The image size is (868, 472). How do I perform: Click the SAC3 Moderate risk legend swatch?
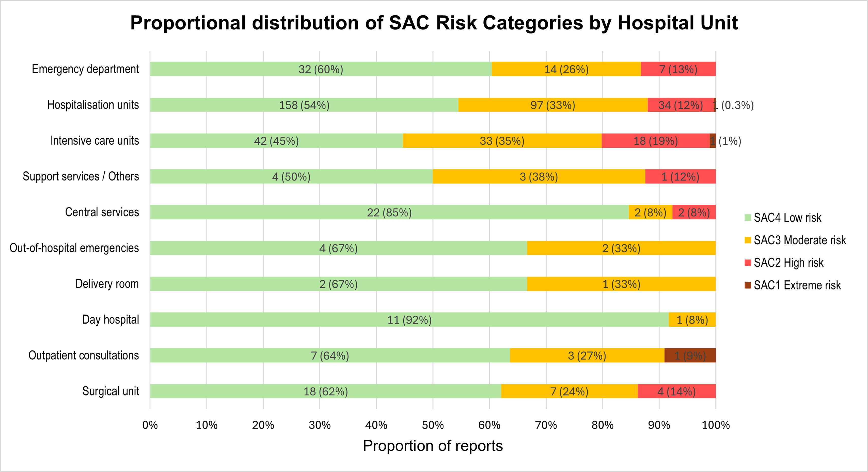click(x=748, y=240)
